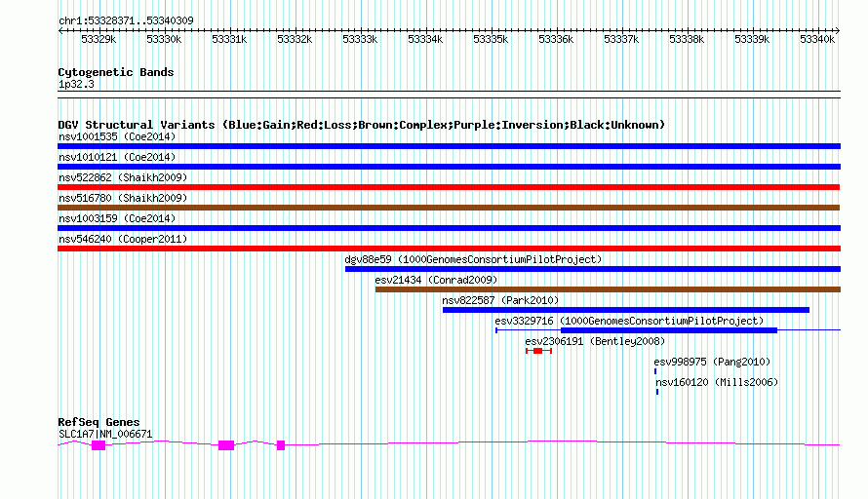Open the SLC1A7|NM_006671 gene label
The height and width of the screenshot is (499, 868).
point(105,435)
